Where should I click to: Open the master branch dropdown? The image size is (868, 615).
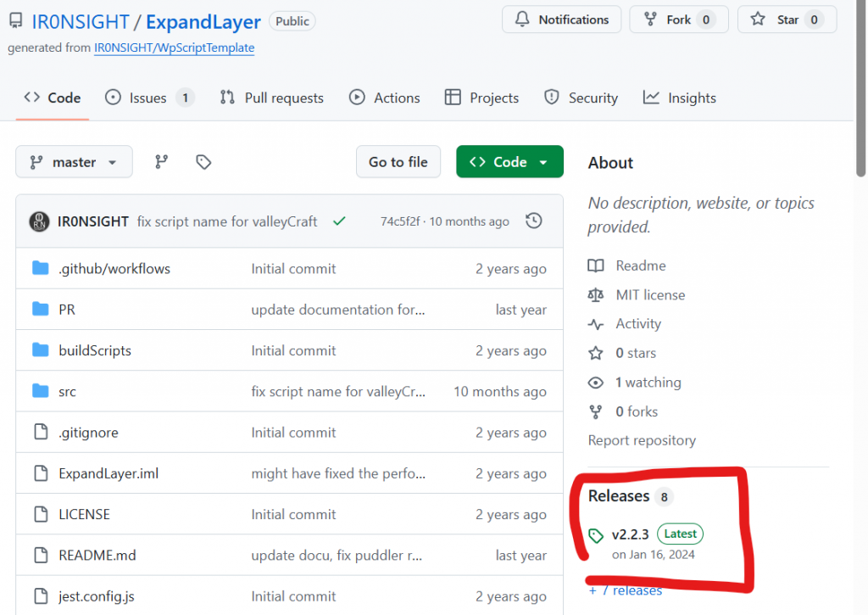click(74, 162)
